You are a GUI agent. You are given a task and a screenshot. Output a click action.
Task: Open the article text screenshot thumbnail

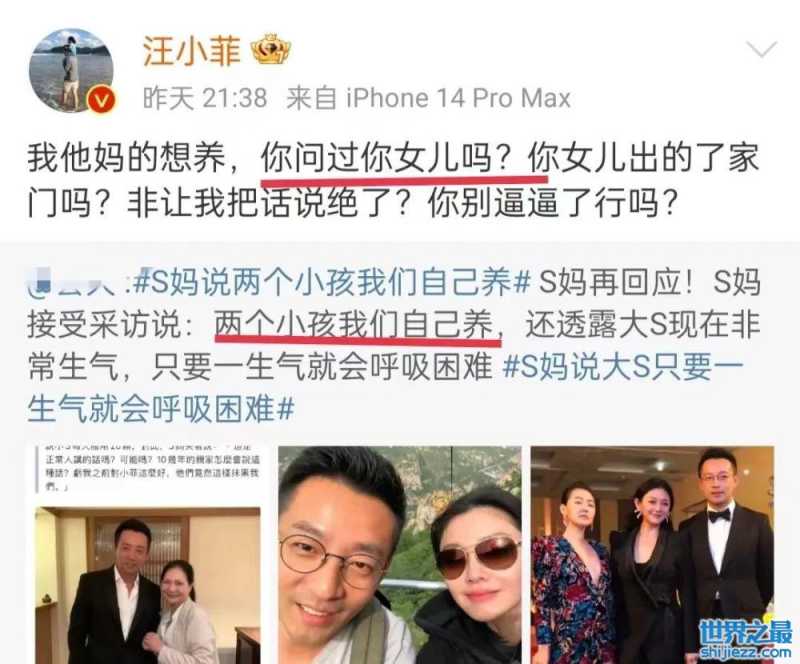147,469
